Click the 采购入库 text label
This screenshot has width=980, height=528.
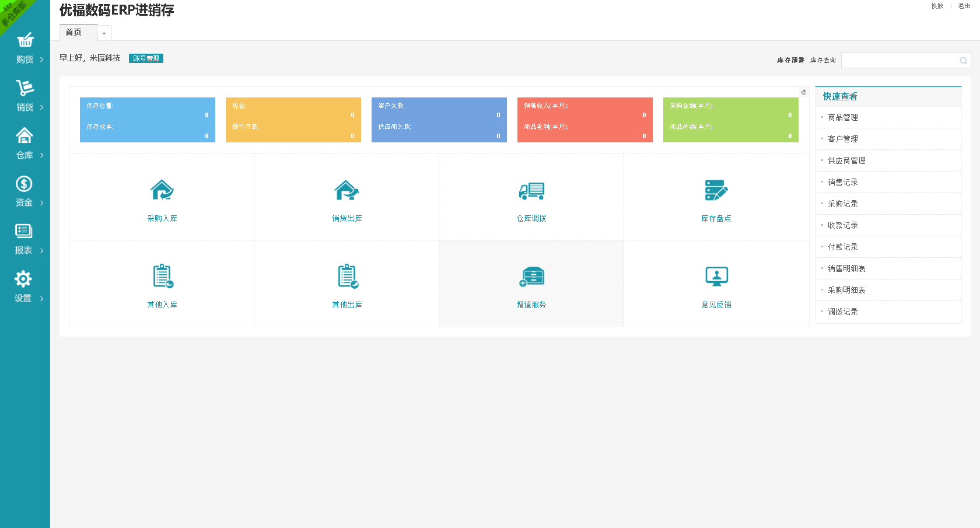pos(162,218)
